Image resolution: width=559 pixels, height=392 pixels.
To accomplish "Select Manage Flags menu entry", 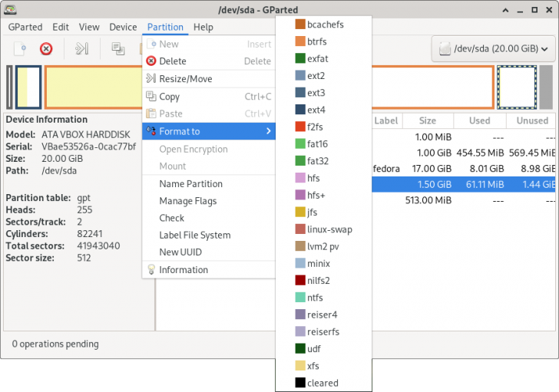I will [209, 201].
